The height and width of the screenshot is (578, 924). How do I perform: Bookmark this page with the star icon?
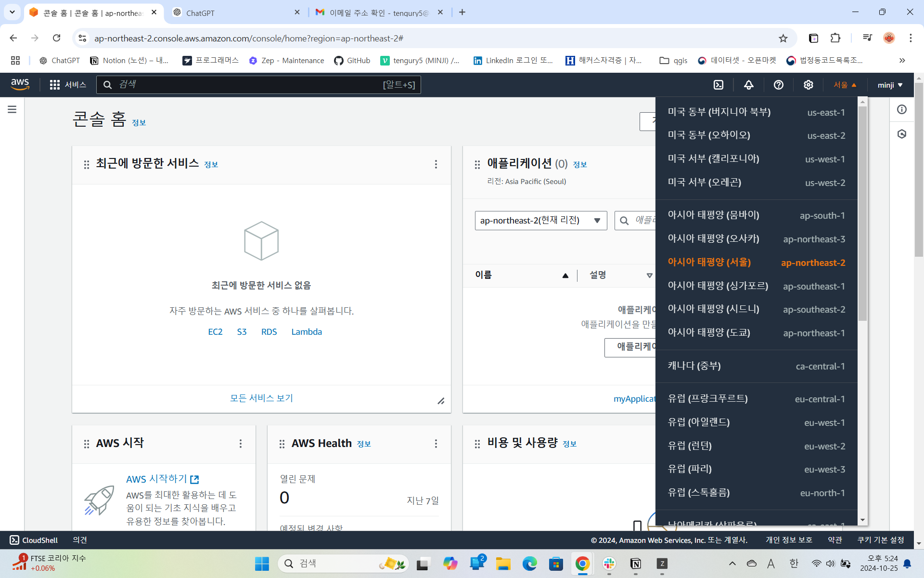[783, 38]
